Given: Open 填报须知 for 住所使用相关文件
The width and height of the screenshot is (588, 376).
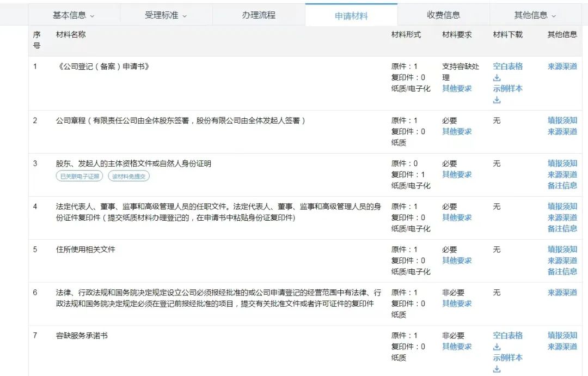Looking at the screenshot, I should pos(562,249).
